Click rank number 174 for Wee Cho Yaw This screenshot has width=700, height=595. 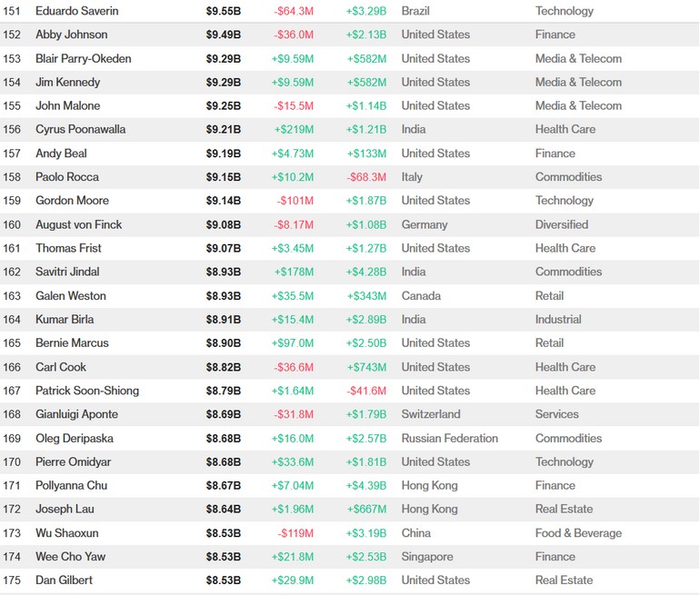pos(12,556)
